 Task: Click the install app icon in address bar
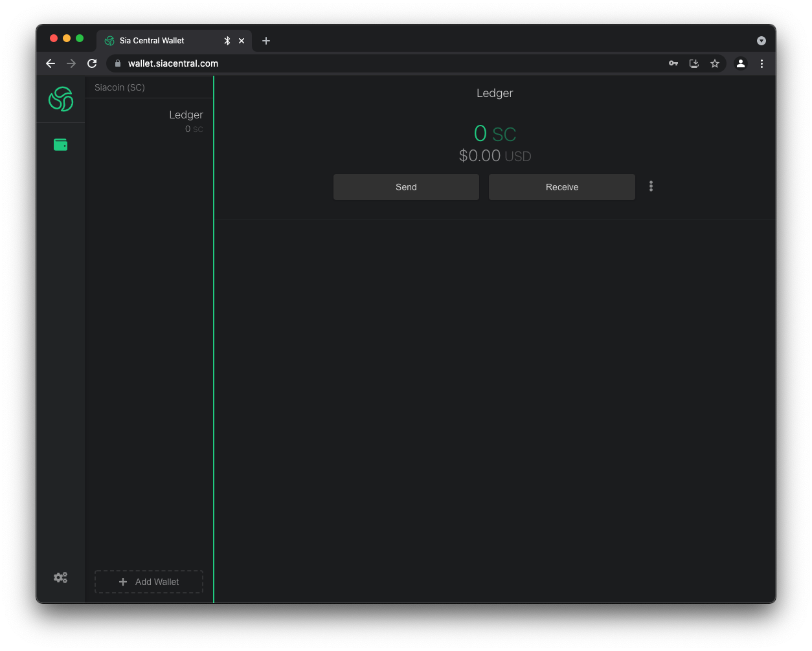694,63
